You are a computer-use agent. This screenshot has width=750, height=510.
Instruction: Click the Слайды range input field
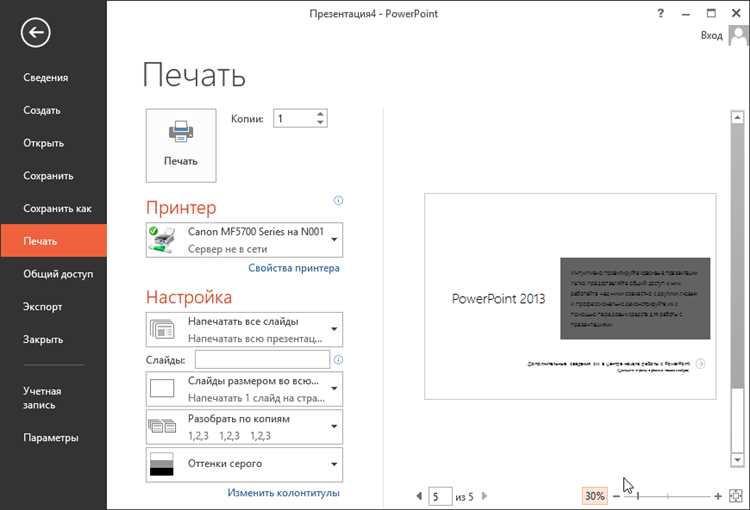click(262, 360)
